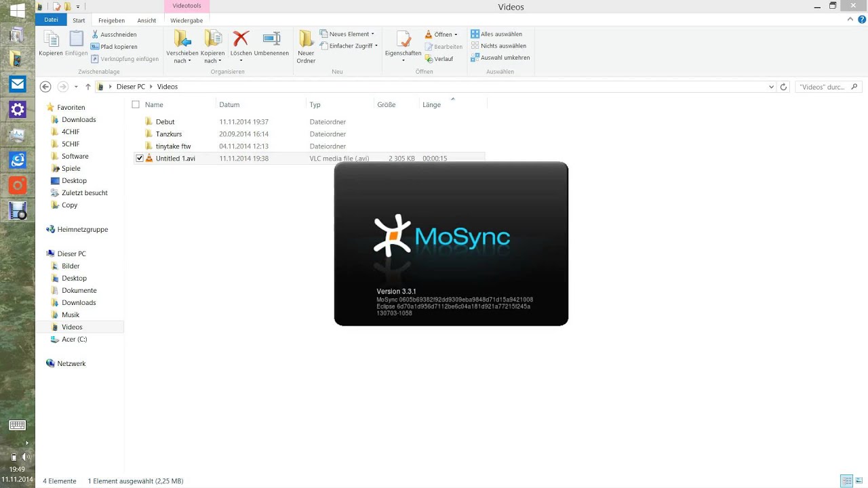The height and width of the screenshot is (488, 868).
Task: Click Verlauf (history) in ribbon
Action: (439, 59)
